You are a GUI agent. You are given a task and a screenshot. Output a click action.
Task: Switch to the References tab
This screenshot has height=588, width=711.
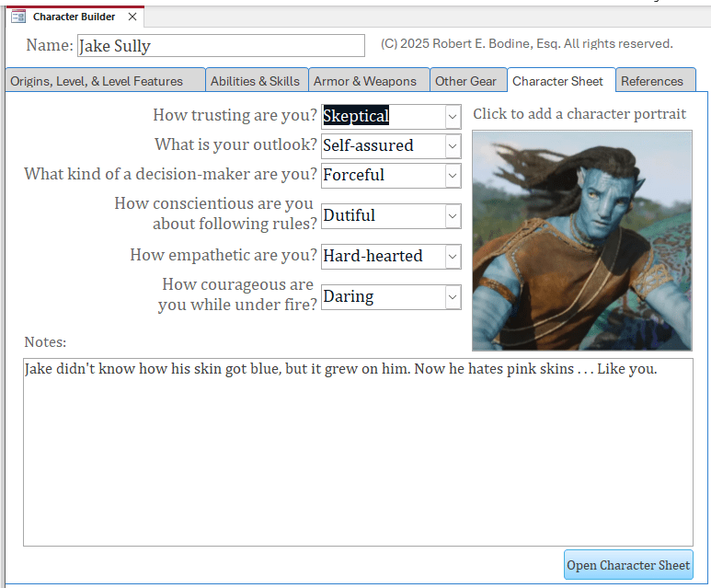652,81
